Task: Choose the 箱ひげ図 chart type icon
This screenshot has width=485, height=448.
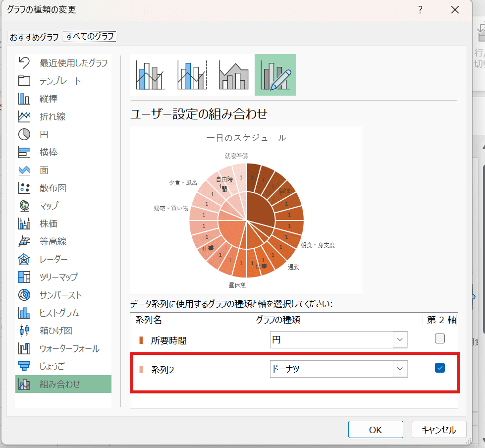Action: [x=31, y=331]
